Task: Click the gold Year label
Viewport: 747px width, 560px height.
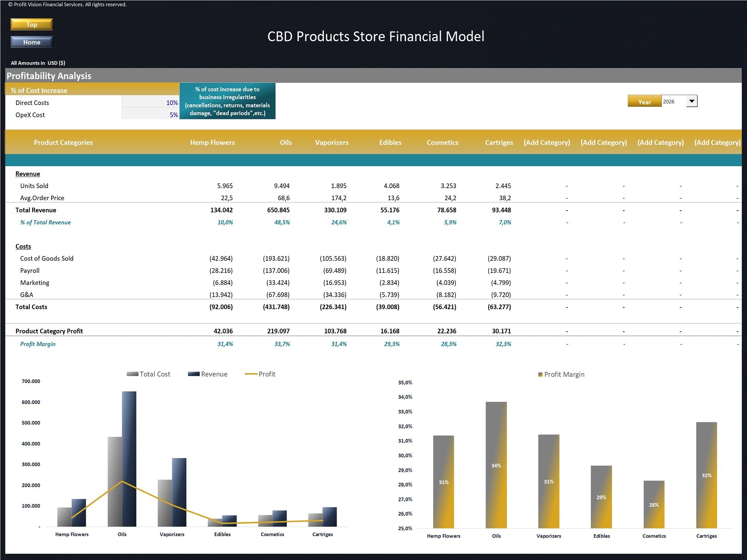Action: coord(644,102)
